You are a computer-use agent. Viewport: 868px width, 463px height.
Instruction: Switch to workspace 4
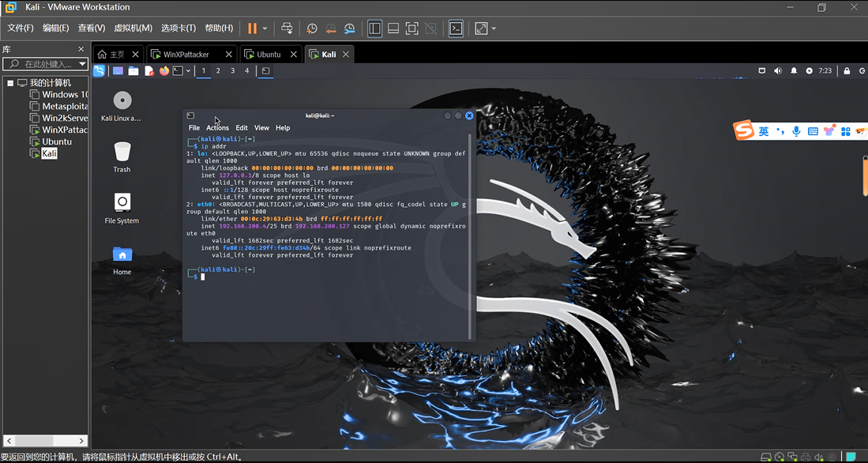click(247, 70)
